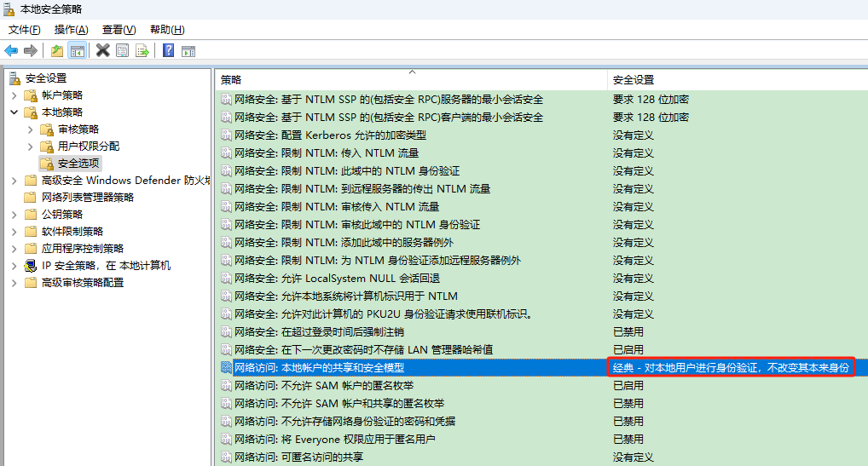
Task: Open the 查看(V) menu
Action: [x=119, y=30]
